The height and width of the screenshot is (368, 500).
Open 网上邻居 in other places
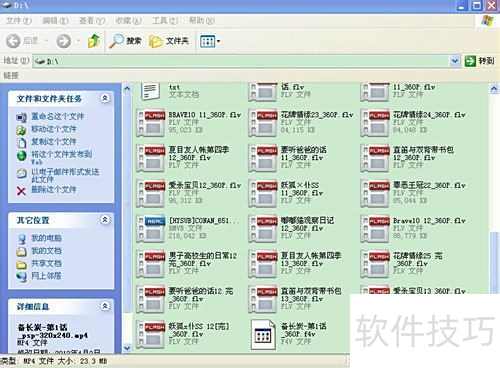click(46, 276)
